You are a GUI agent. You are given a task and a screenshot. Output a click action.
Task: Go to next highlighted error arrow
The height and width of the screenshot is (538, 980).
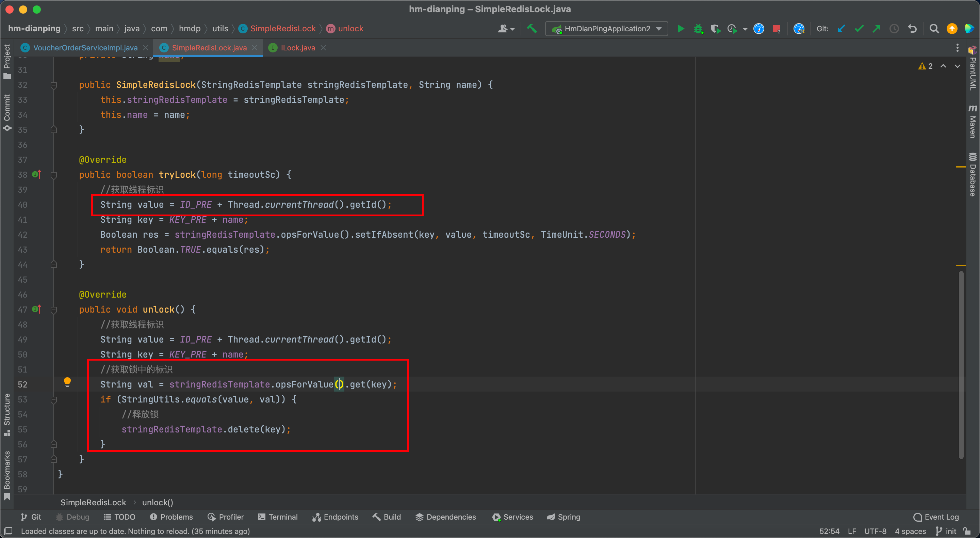coord(957,66)
